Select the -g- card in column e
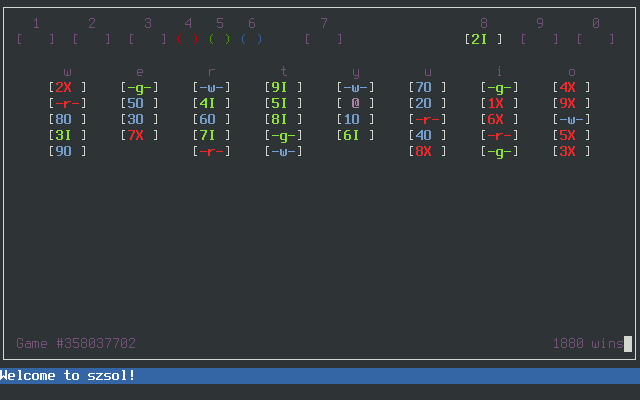The width and height of the screenshot is (640, 400). 140,87
